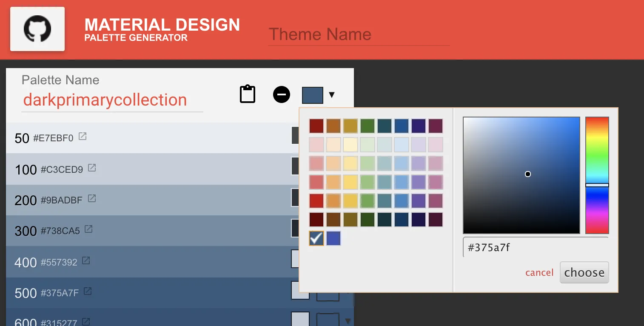Pick the top-row mustard gold swatch
644x326 pixels.
[x=350, y=126]
